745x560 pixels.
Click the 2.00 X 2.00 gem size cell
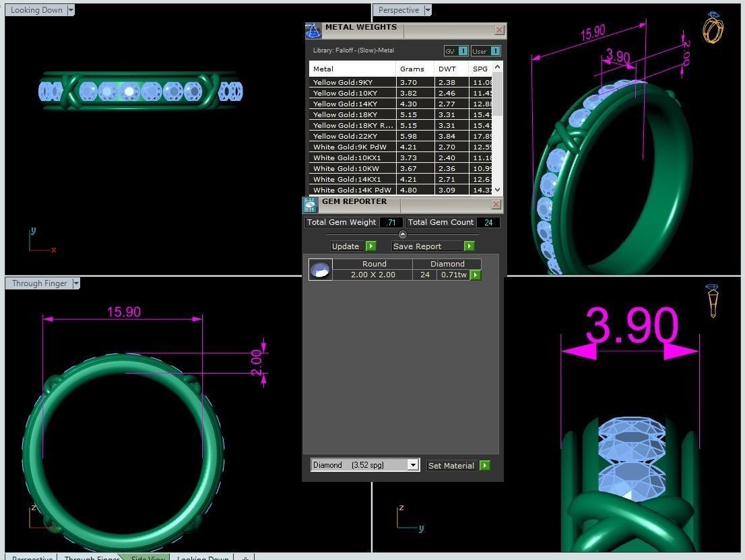[372, 275]
